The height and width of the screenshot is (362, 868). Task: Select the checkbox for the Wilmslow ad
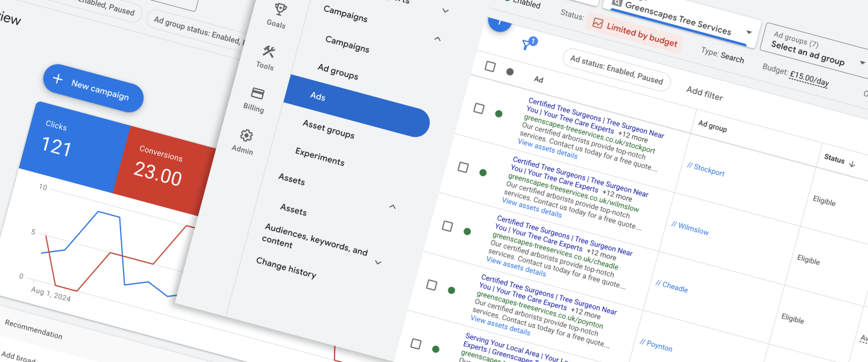pos(463,167)
